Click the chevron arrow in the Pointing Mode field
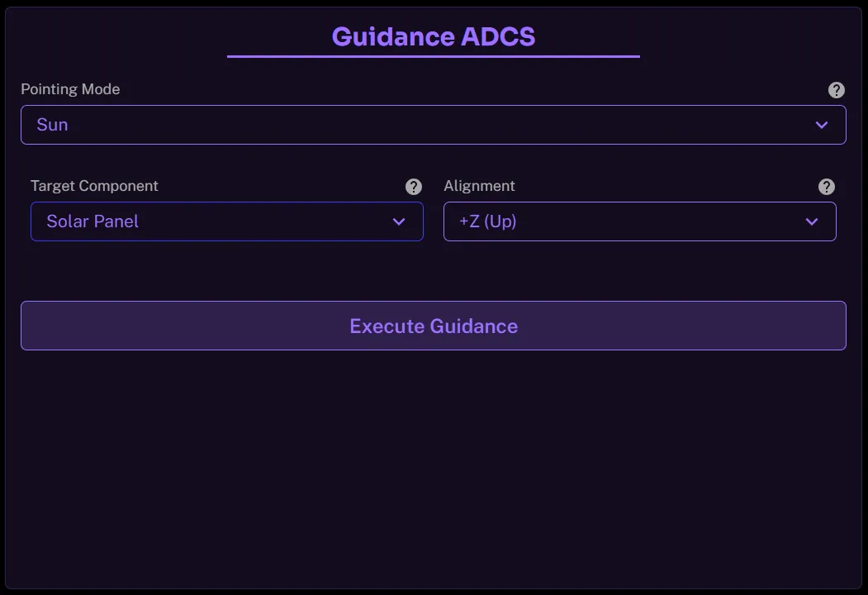The width and height of the screenshot is (868, 595). pos(821,125)
